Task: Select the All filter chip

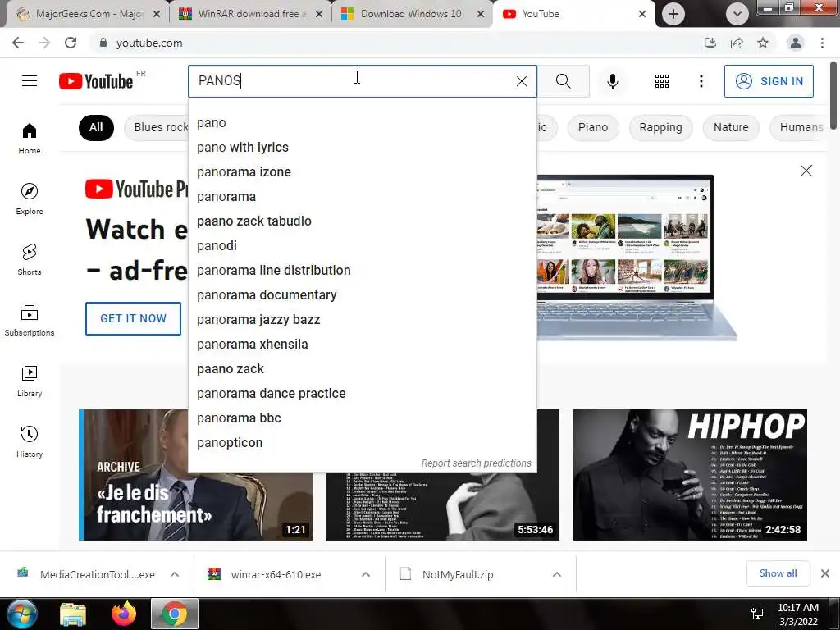Action: (x=96, y=127)
